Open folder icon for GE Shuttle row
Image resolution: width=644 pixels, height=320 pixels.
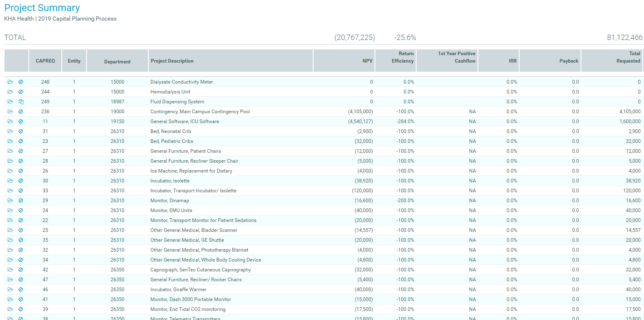click(10, 240)
